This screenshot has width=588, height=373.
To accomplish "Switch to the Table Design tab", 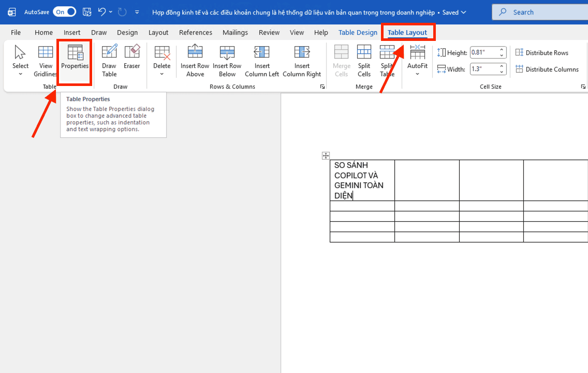I will point(358,33).
